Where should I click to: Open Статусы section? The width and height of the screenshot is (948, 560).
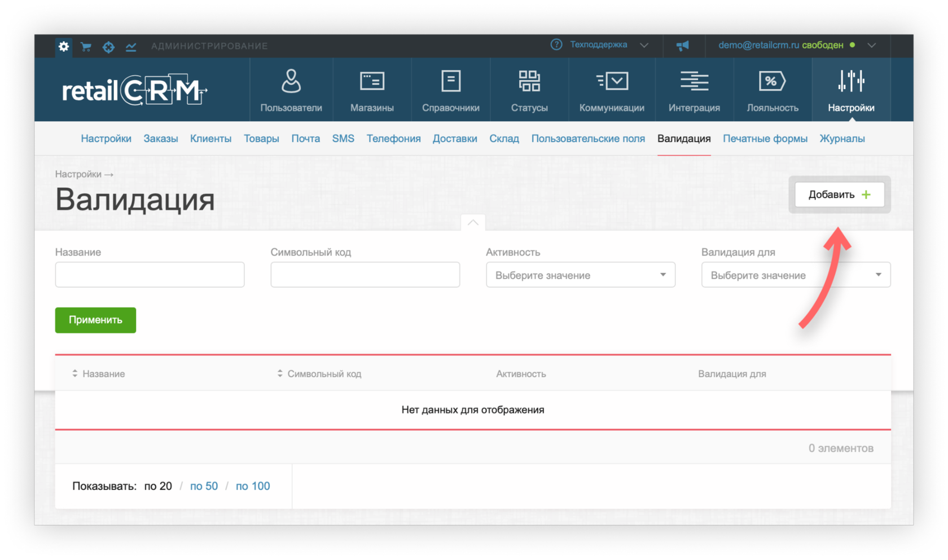[x=529, y=90]
